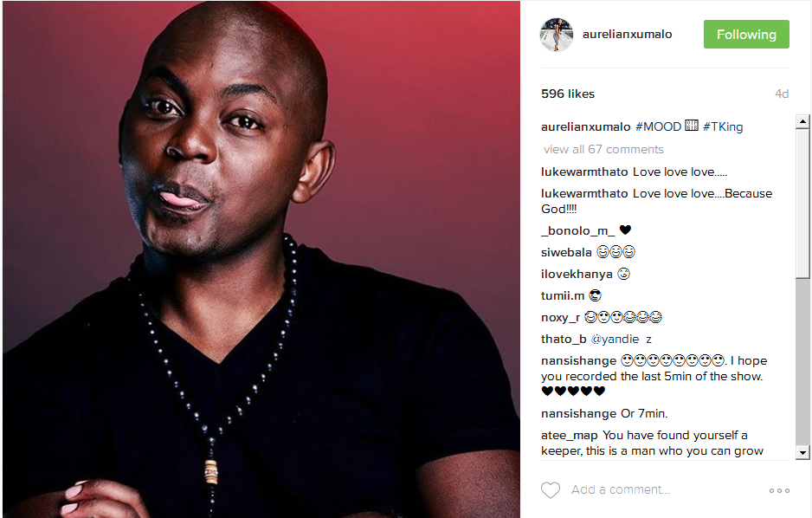
Task: Click the 4d post timestamp
Action: (x=782, y=94)
